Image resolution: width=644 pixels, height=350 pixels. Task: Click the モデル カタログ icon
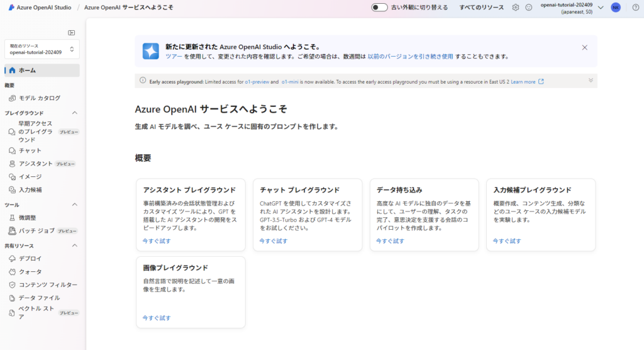click(x=13, y=98)
